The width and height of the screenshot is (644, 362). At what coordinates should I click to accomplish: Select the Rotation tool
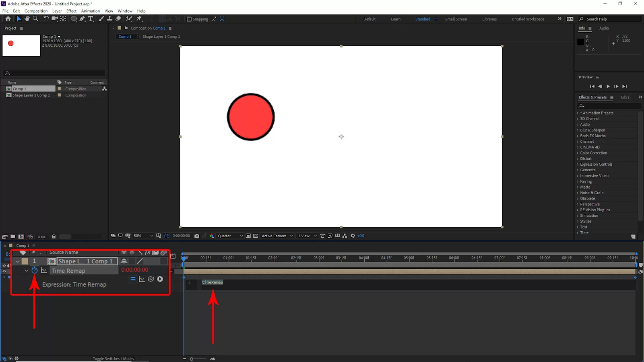pyautogui.click(x=46, y=19)
